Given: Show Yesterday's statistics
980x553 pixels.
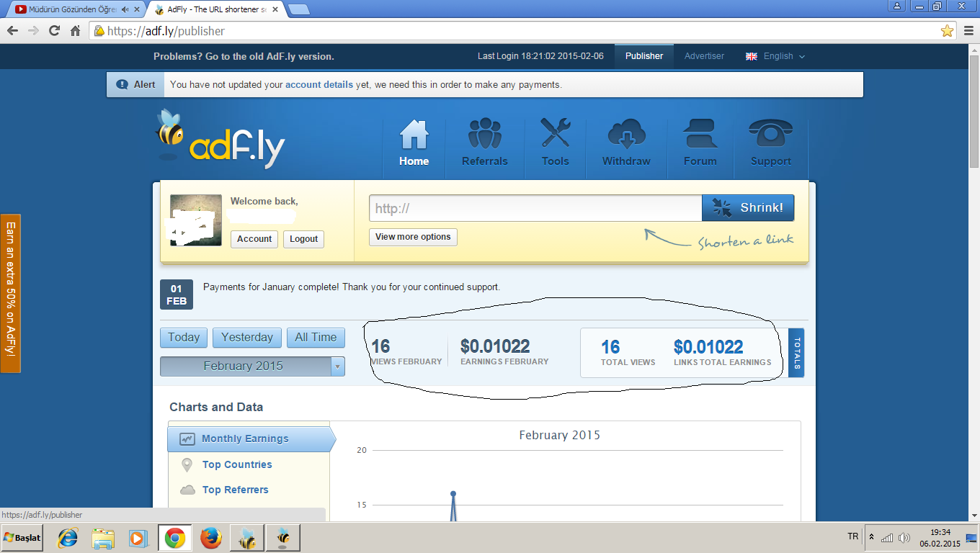Looking at the screenshot, I should (x=247, y=338).
